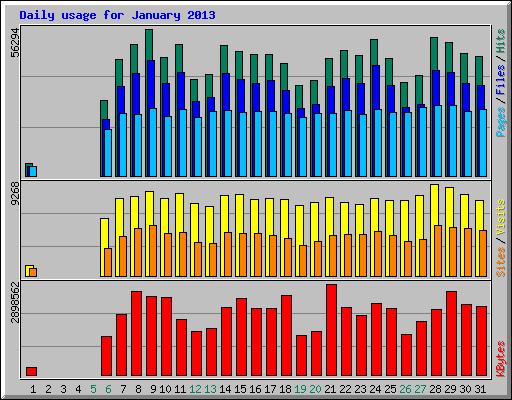Click the KBytes legend label

pyautogui.click(x=501, y=359)
